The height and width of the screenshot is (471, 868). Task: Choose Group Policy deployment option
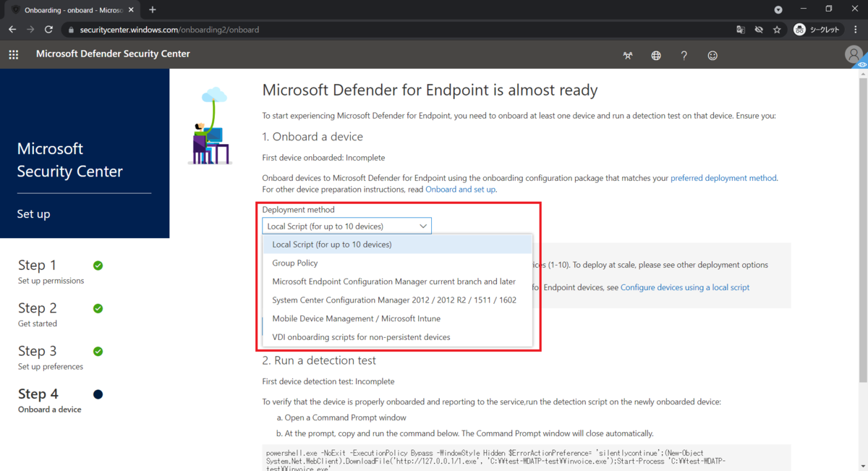click(x=397, y=263)
